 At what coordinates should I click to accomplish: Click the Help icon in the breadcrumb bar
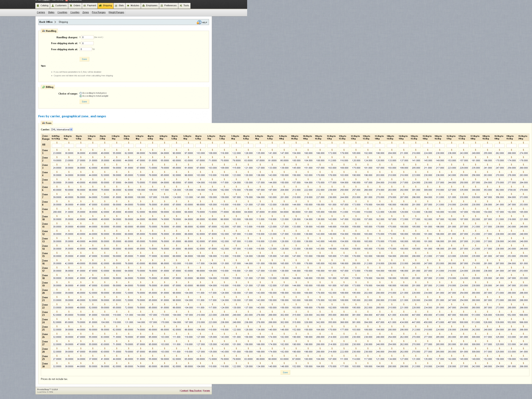(199, 22)
